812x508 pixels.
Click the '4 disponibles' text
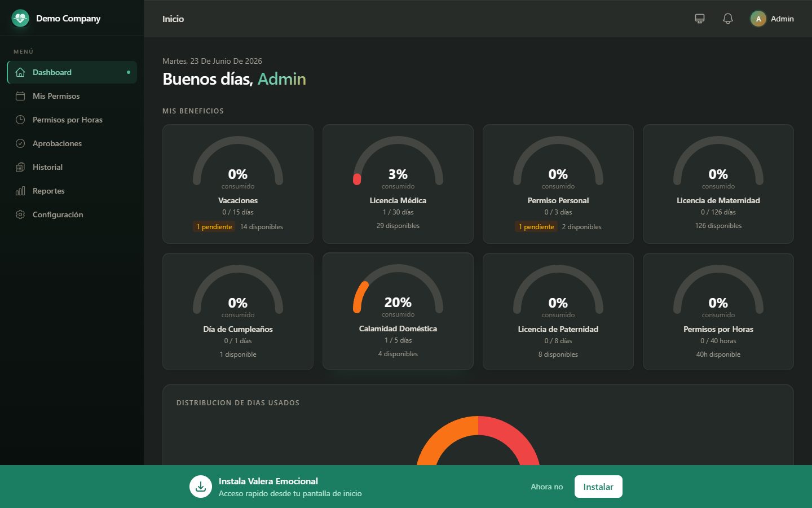click(398, 354)
